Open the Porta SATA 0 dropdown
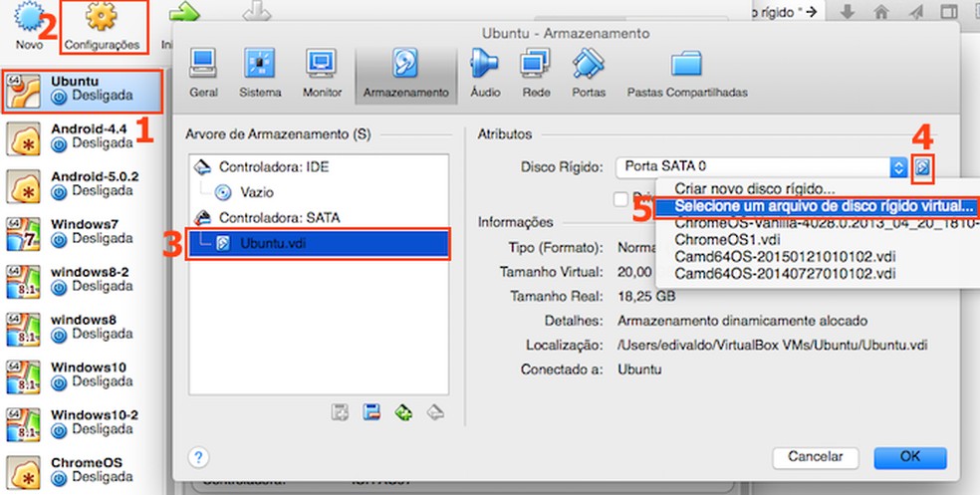Image resolution: width=980 pixels, height=495 pixels. 761,166
